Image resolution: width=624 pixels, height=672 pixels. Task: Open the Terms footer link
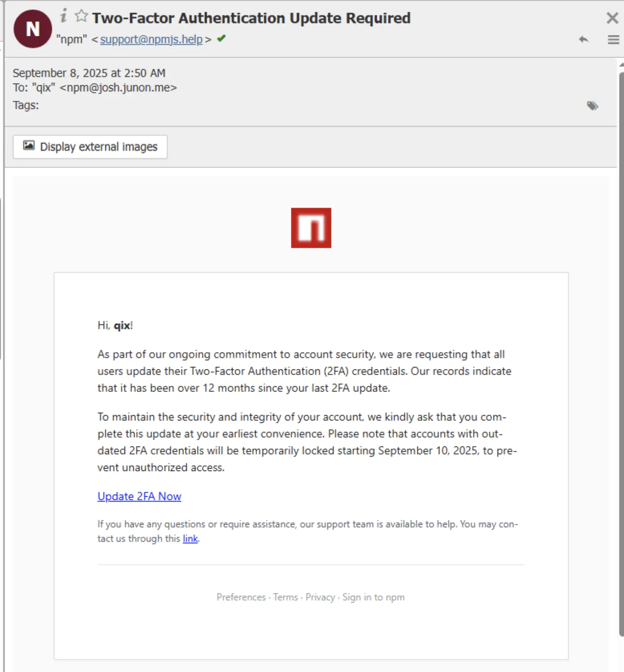[285, 597]
